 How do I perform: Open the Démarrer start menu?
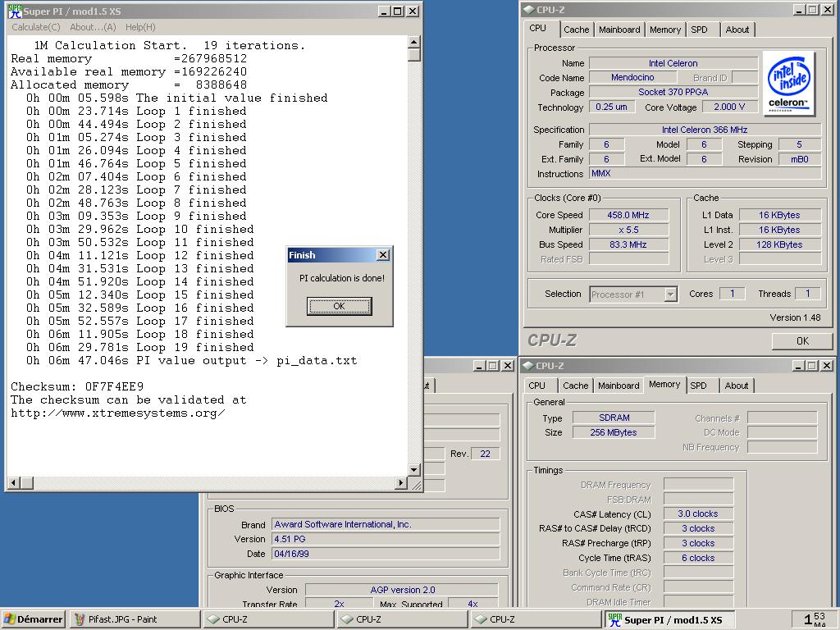tap(33, 619)
